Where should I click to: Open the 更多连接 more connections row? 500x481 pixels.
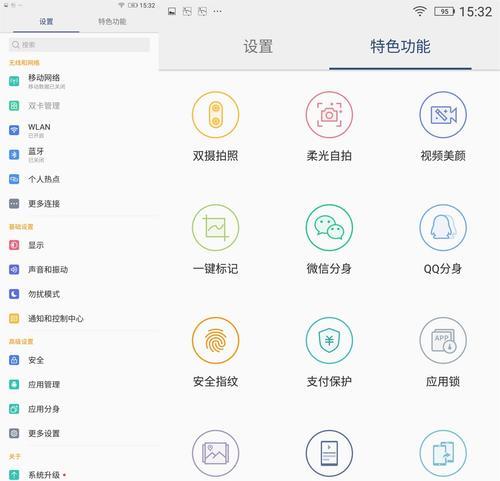(x=79, y=204)
